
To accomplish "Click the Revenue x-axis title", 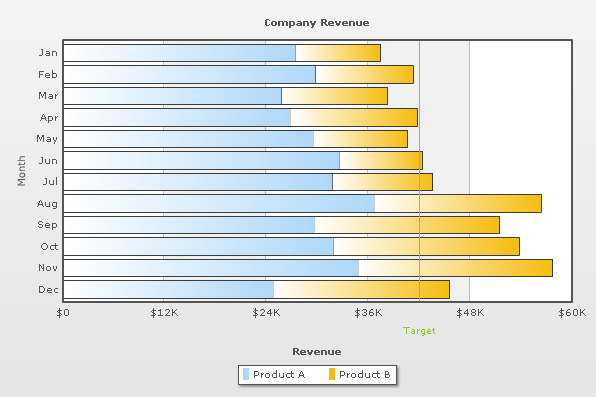I will coord(317,351).
